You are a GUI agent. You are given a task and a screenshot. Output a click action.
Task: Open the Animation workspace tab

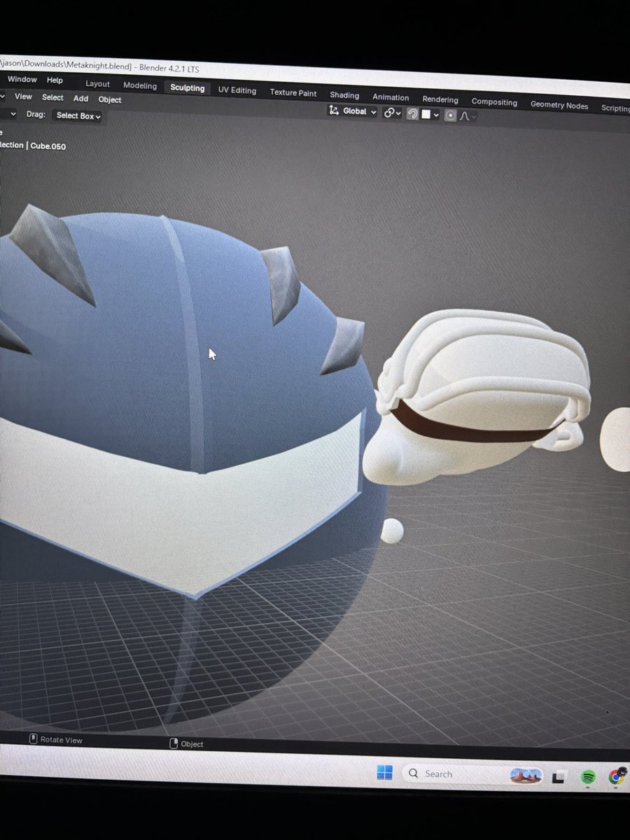(x=390, y=97)
